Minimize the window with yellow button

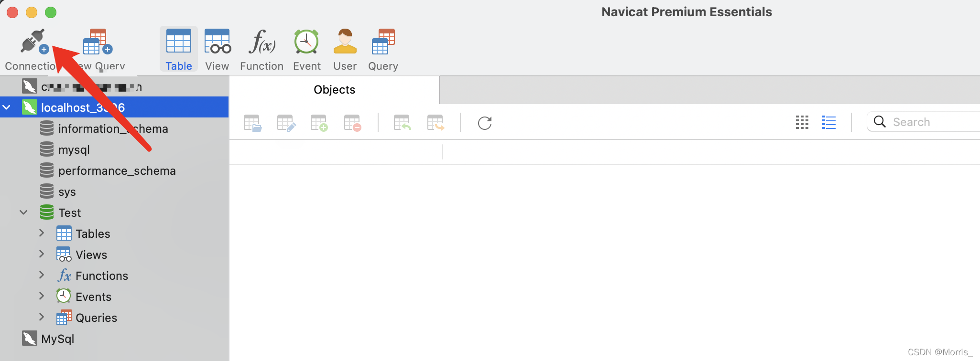[32, 12]
